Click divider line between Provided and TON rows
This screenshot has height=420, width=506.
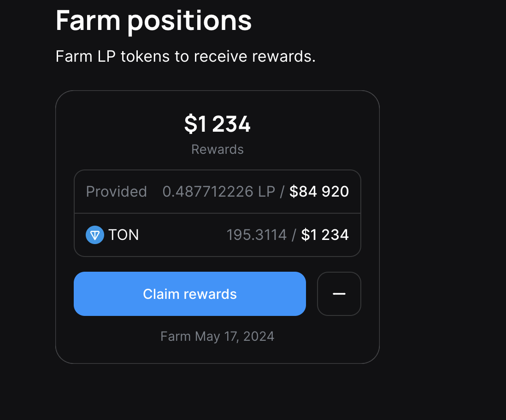218,213
